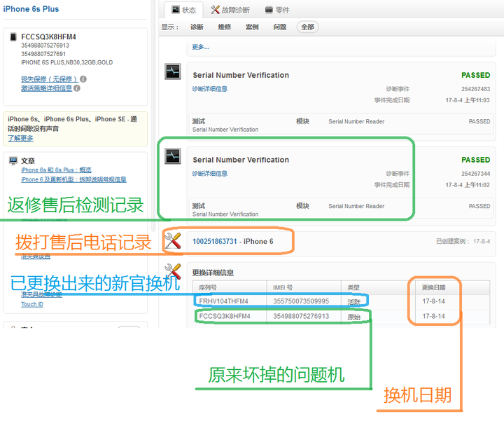Click the 原始 type cell

[353, 317]
